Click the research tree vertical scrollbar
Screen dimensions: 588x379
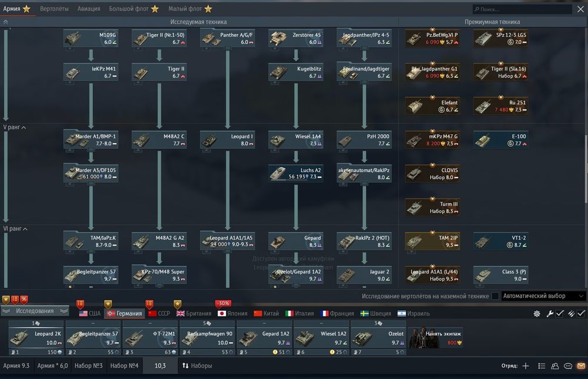[586, 169]
